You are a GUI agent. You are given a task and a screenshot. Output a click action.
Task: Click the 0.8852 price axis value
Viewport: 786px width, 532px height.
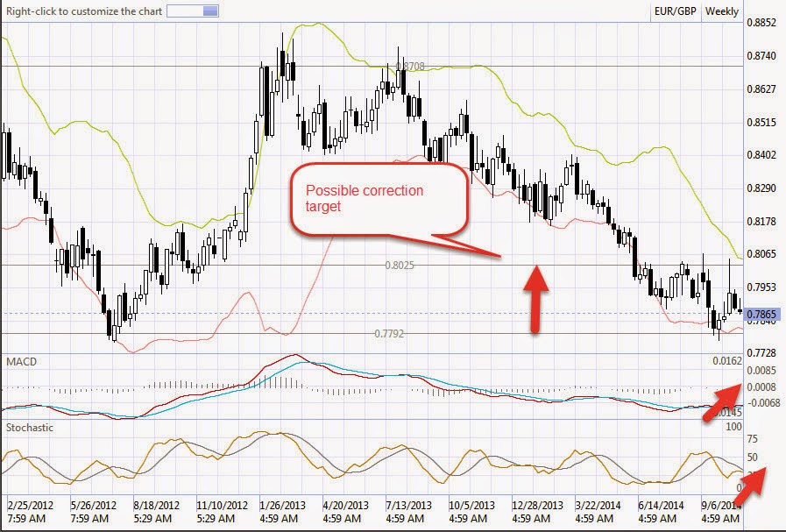click(761, 23)
